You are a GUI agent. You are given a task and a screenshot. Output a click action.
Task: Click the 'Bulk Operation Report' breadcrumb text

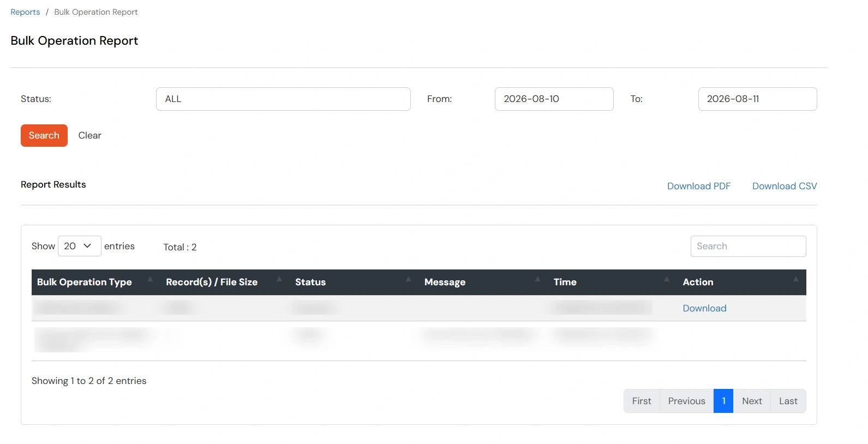(x=96, y=12)
